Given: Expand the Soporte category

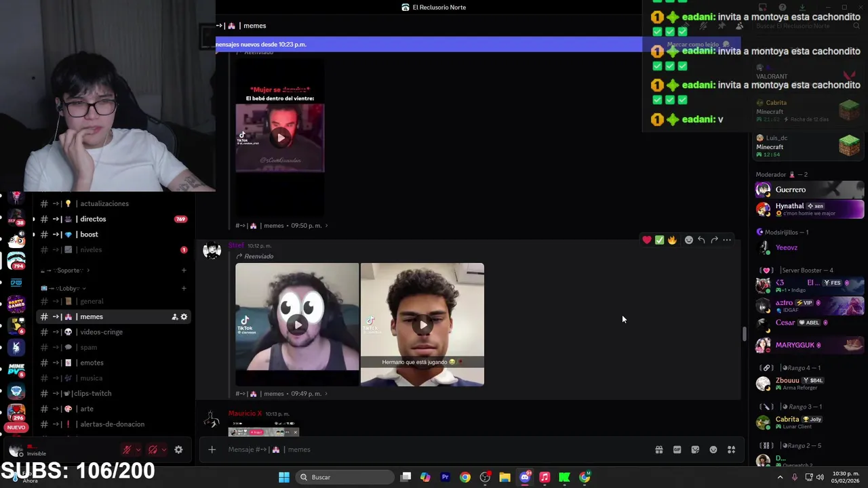Looking at the screenshot, I should click(64, 270).
